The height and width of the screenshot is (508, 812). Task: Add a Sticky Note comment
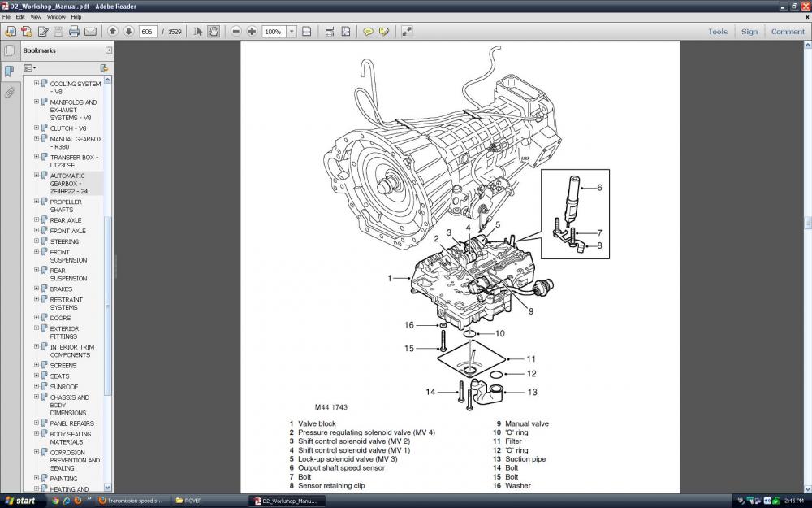click(369, 31)
